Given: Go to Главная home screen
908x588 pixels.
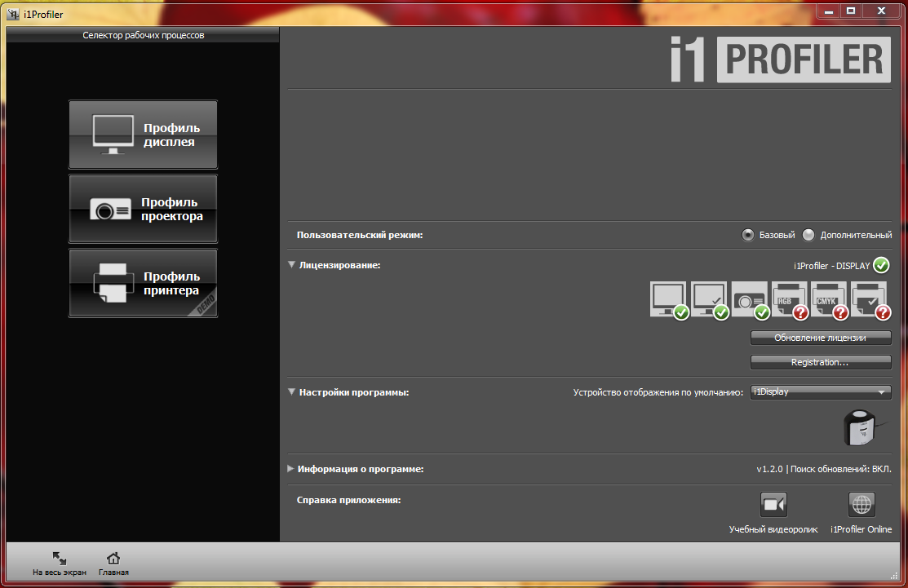Looking at the screenshot, I should pos(113,563).
